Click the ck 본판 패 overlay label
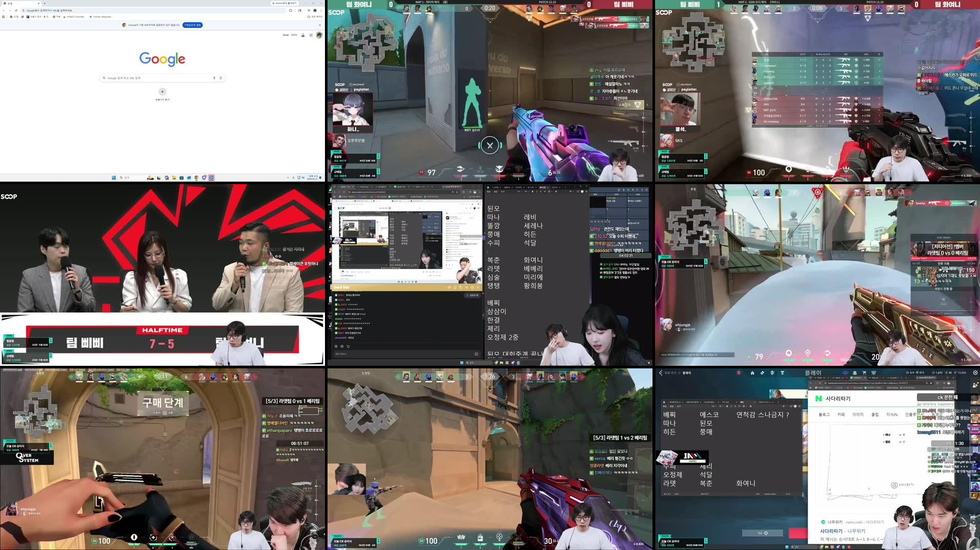 [x=947, y=397]
